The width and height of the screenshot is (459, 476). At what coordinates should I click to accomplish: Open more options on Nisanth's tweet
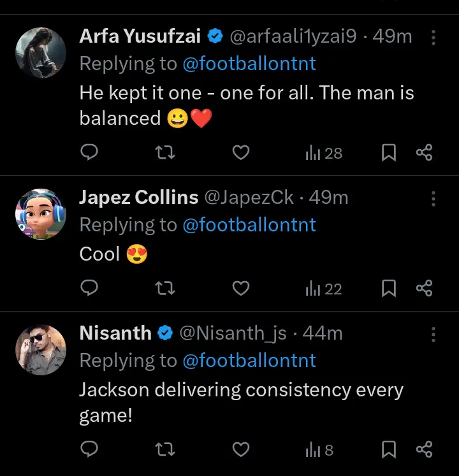click(x=433, y=335)
